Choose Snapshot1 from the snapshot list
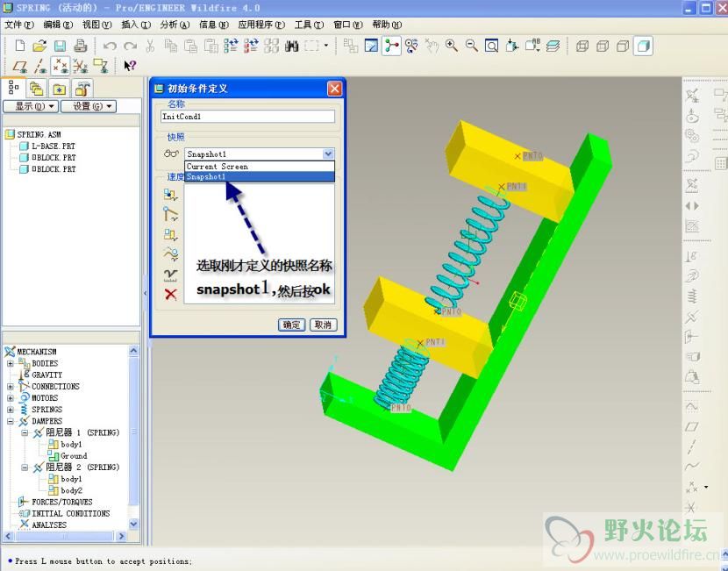Screen dimensions: 728x571 (x=260, y=176)
